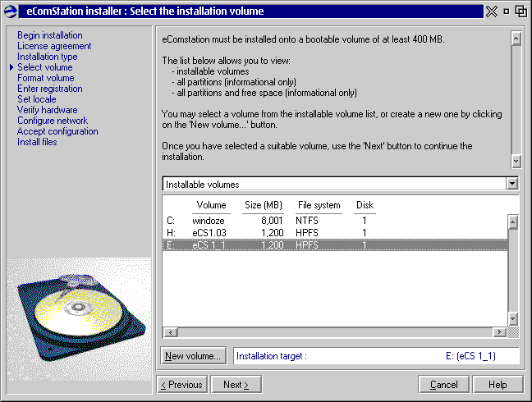Click License agreement step
The height and width of the screenshot is (402, 532).
[x=54, y=46]
